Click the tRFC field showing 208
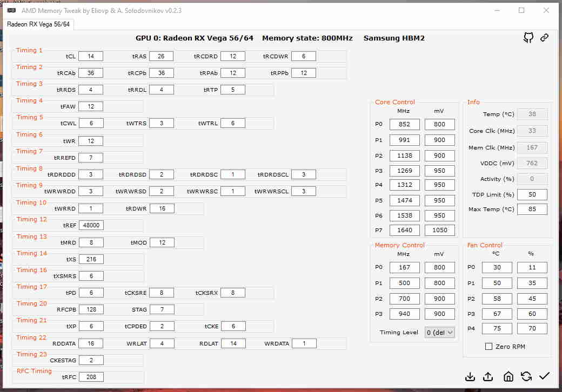 [91, 377]
